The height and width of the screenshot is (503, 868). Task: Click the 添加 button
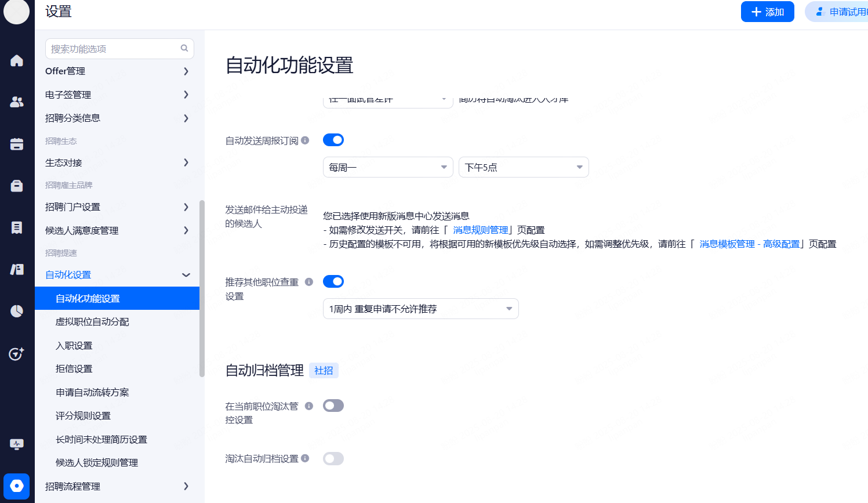click(767, 12)
